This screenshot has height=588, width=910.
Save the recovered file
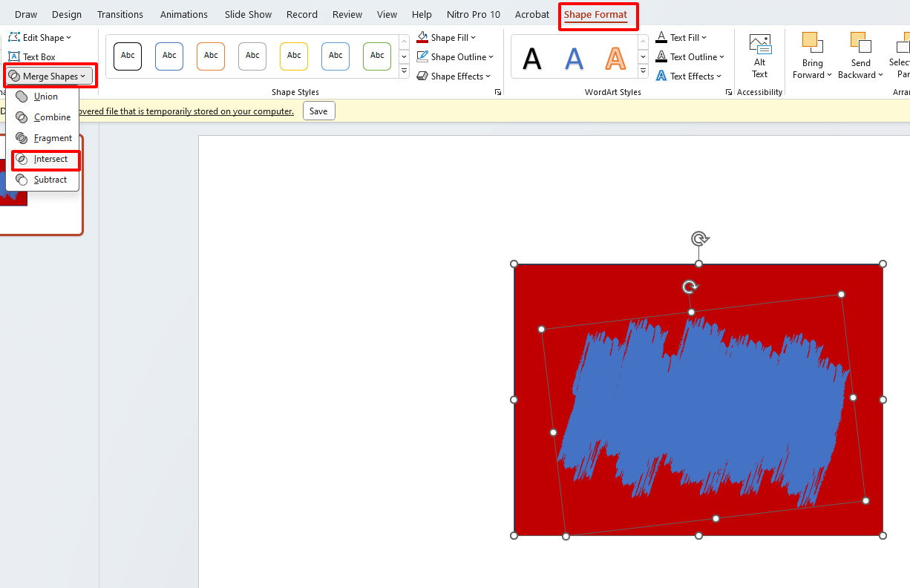click(318, 111)
